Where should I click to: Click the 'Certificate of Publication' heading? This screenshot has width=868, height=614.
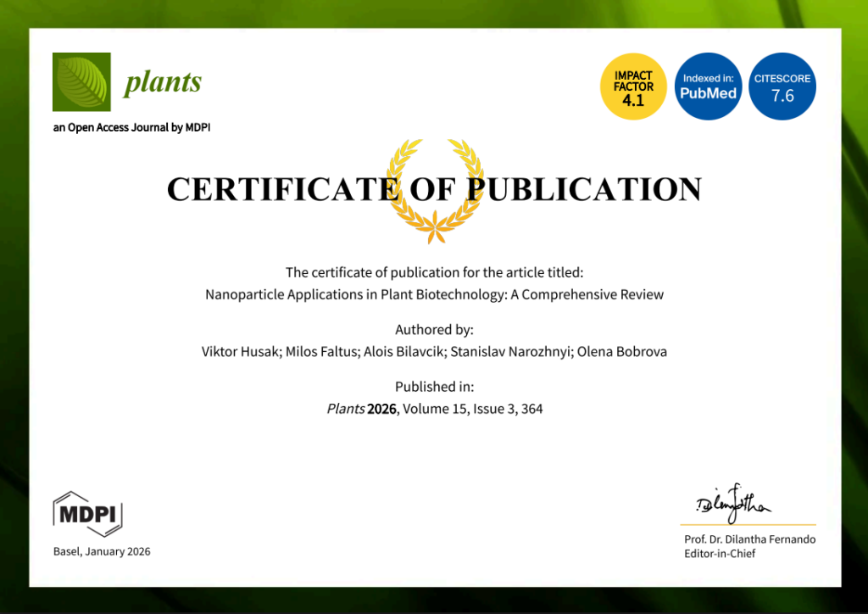434,189
